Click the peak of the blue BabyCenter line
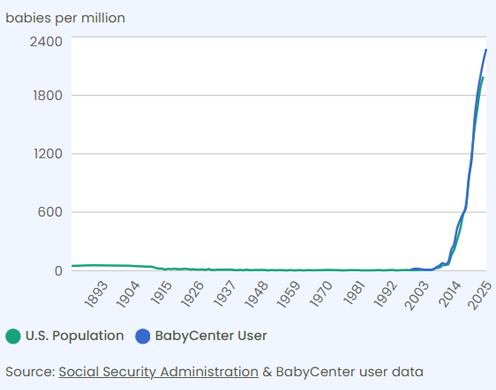 (x=486, y=50)
